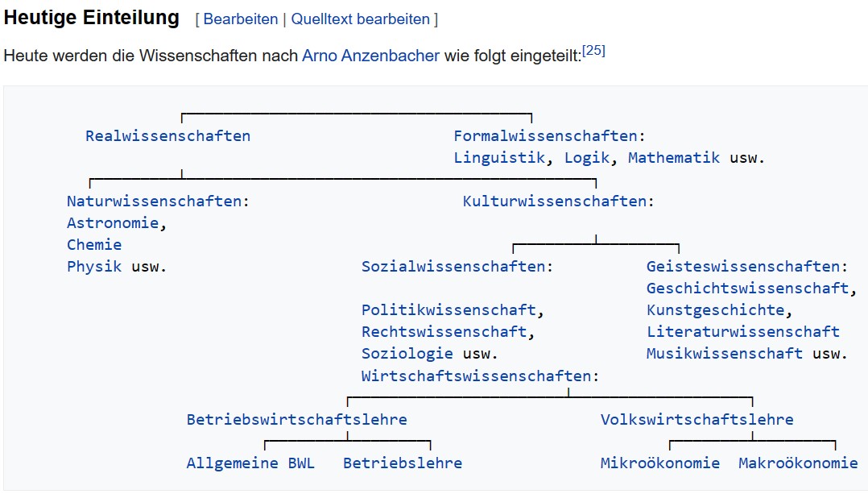Click the Rechtswissenschaft link
The image size is (868, 494).
point(444,332)
